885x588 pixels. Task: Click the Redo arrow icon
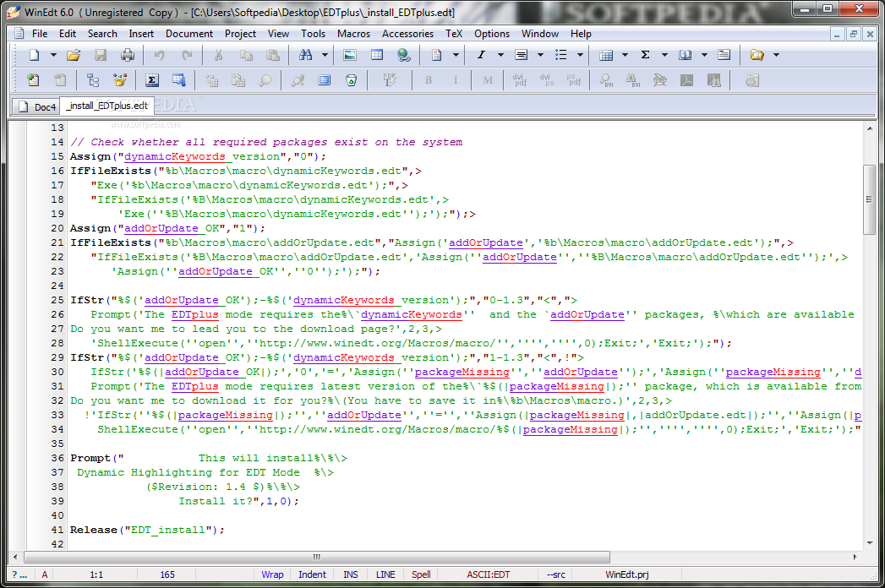tap(187, 55)
